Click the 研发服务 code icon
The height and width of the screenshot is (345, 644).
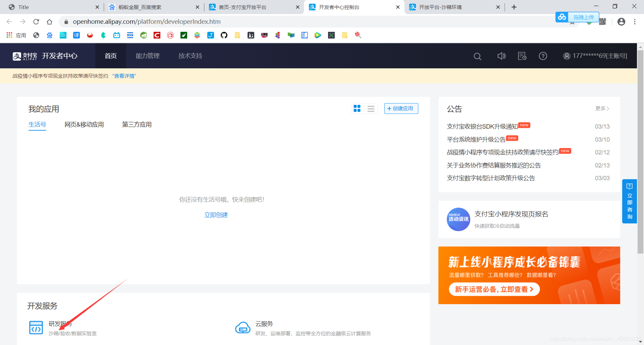point(36,328)
